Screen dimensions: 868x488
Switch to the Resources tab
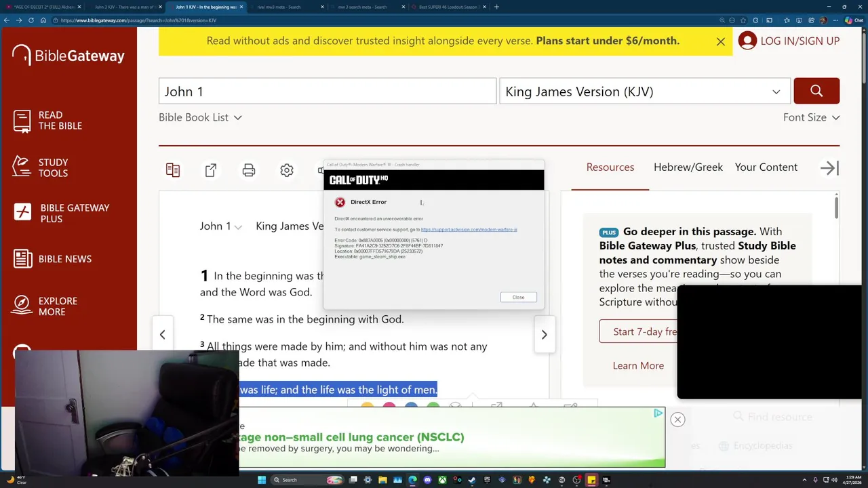(x=610, y=167)
